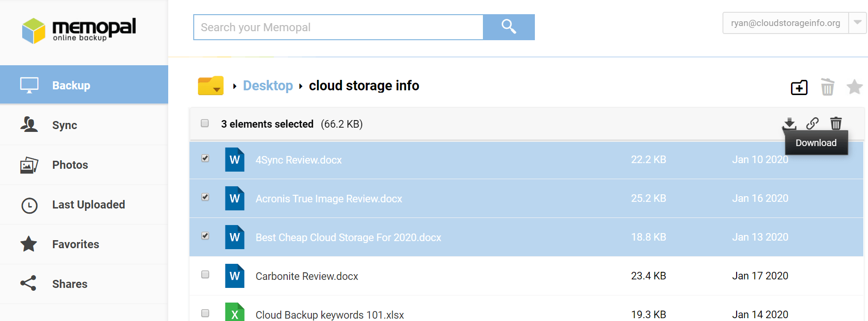Check the Carbonite Review.docx checkbox
This screenshot has width=868, height=321.
(x=205, y=275)
